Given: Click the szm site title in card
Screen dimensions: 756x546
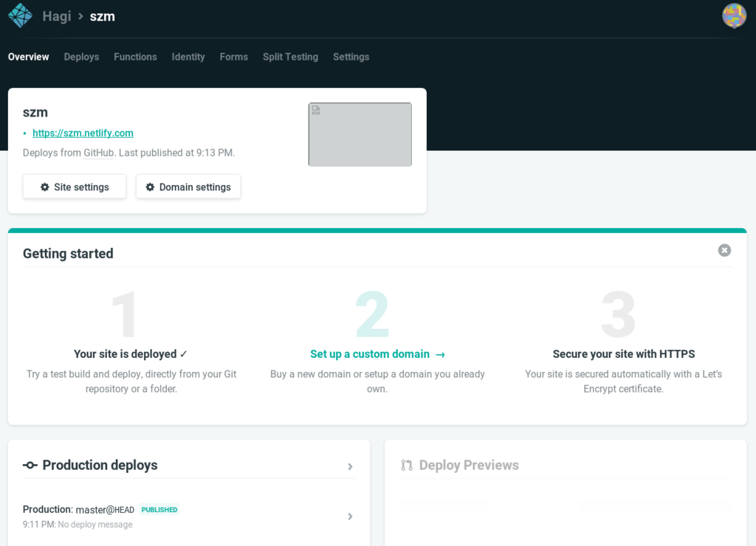Looking at the screenshot, I should coord(35,112).
